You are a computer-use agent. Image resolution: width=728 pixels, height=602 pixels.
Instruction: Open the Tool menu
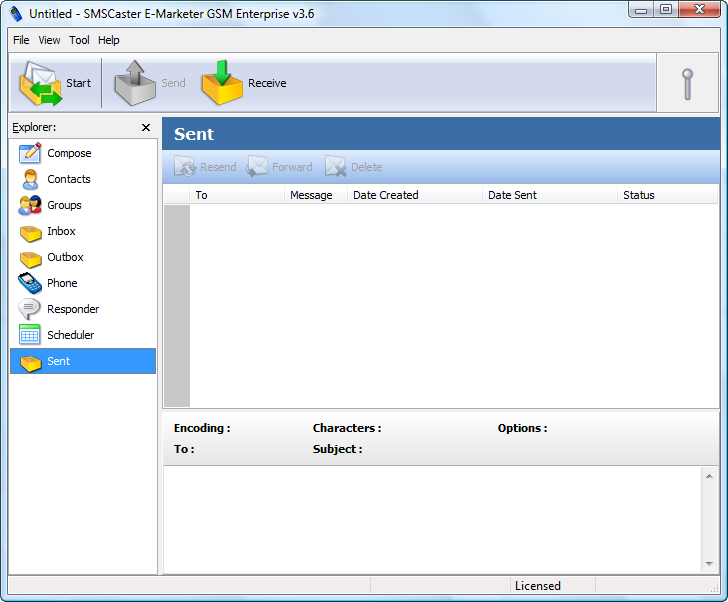[79, 40]
